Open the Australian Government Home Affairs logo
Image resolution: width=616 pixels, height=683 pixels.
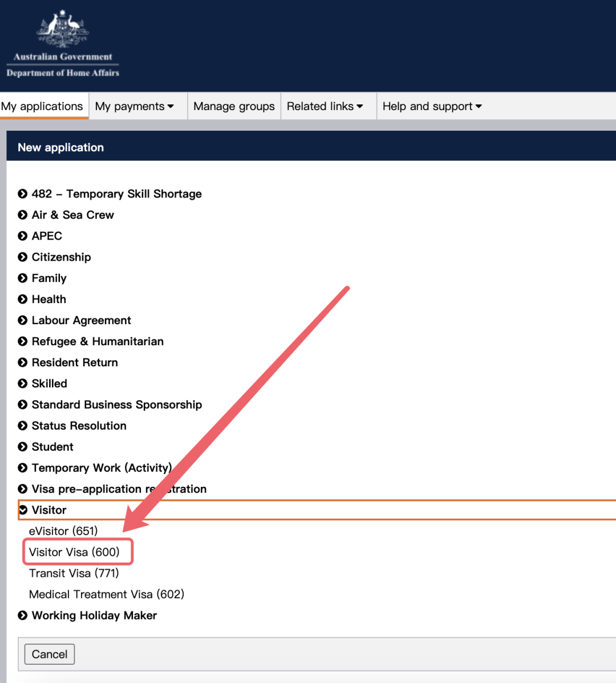(x=63, y=43)
